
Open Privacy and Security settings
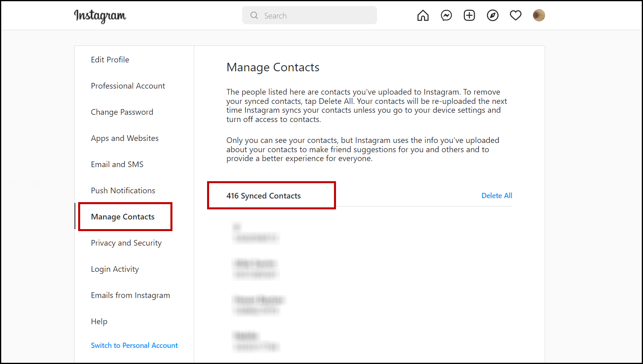pyautogui.click(x=127, y=243)
